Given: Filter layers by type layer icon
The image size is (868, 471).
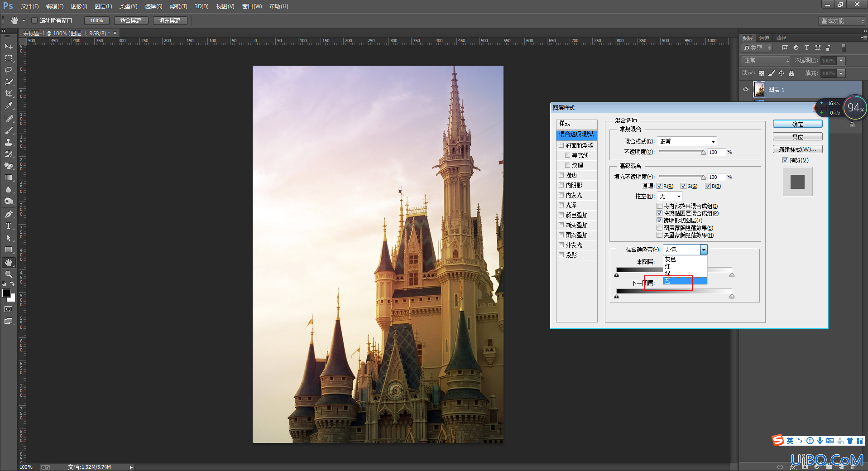Looking at the screenshot, I should point(807,48).
